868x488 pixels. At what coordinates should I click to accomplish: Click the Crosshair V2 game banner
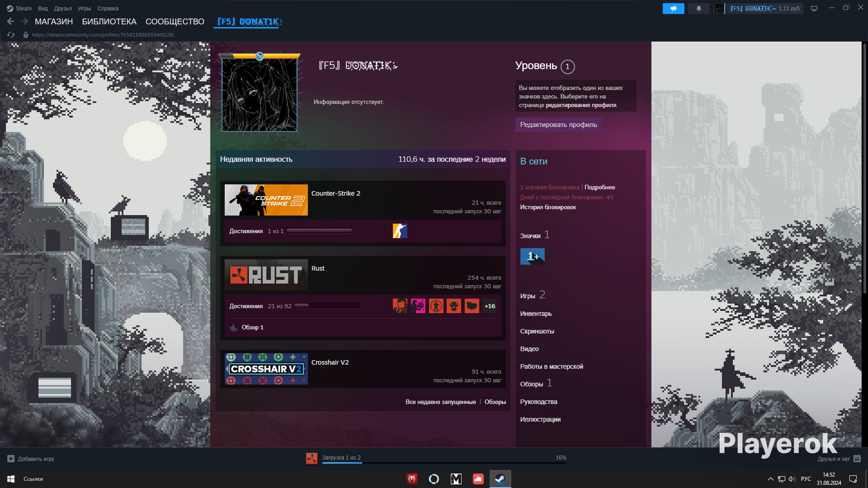[x=266, y=369]
